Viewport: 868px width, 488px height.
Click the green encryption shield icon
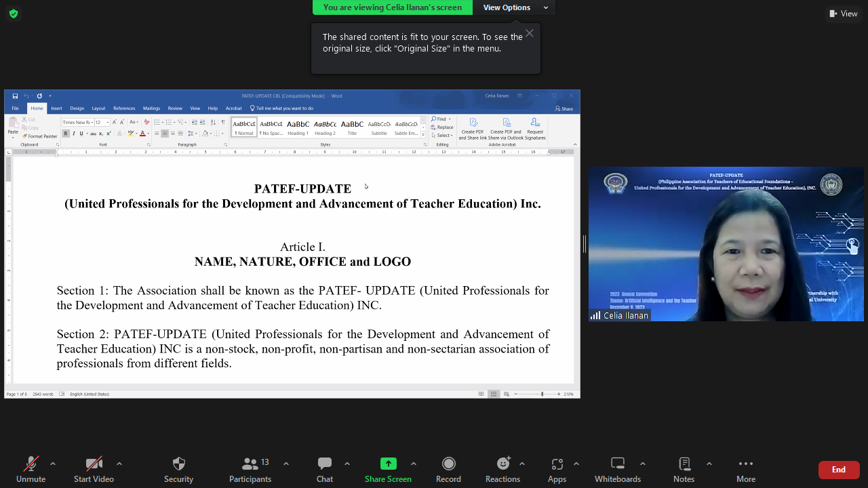13,14
